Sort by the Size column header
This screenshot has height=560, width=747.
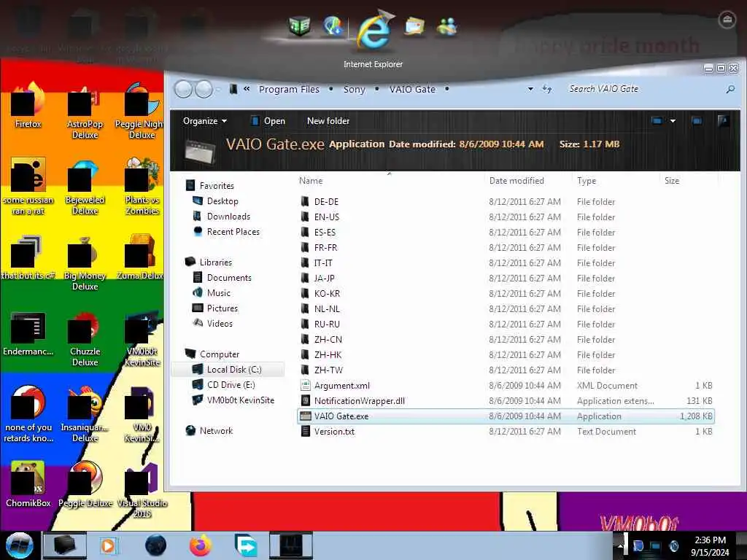(x=672, y=181)
